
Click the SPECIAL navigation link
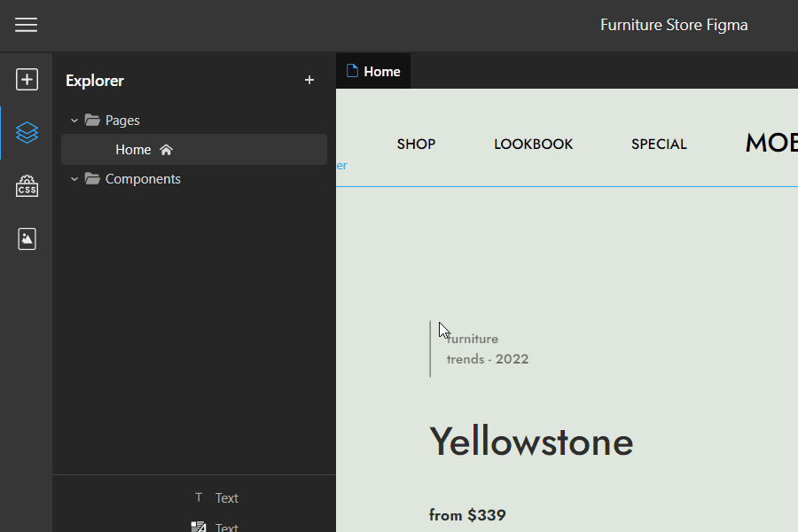coord(659,144)
